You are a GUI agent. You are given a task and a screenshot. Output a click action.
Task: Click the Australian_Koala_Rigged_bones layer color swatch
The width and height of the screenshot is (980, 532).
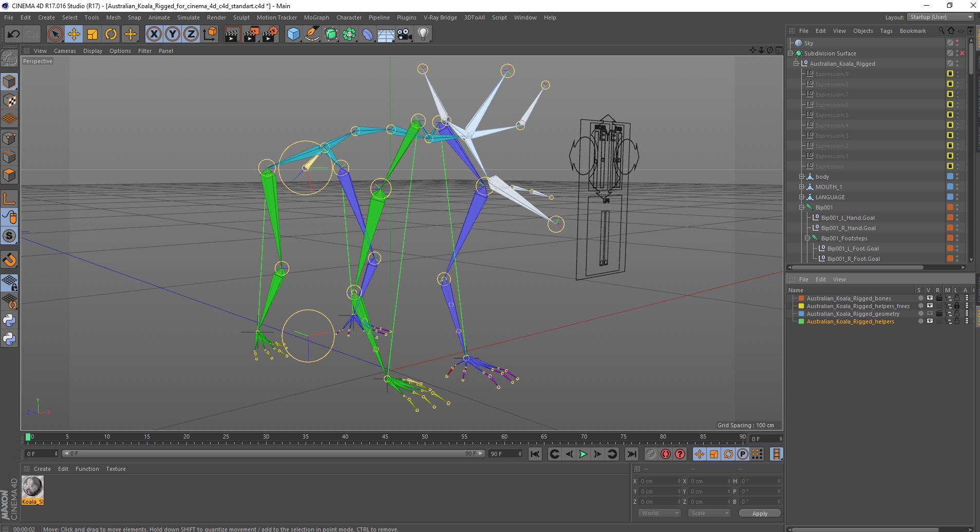click(801, 298)
